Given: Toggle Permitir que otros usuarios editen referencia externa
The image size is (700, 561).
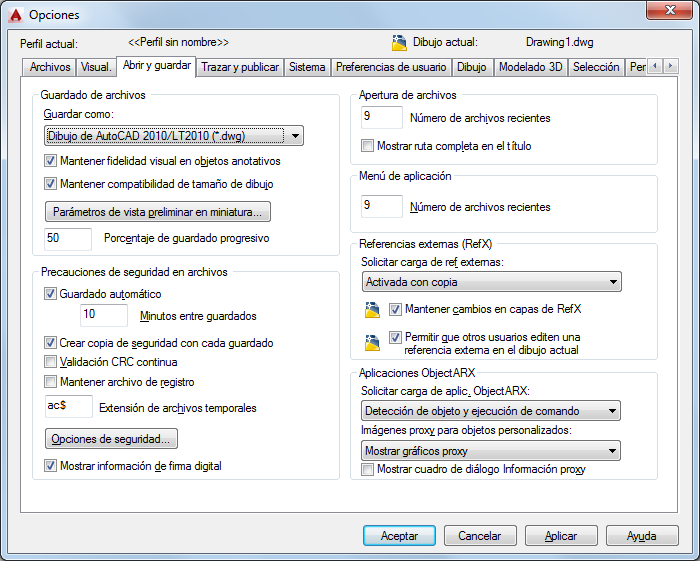Looking at the screenshot, I should click(x=395, y=337).
